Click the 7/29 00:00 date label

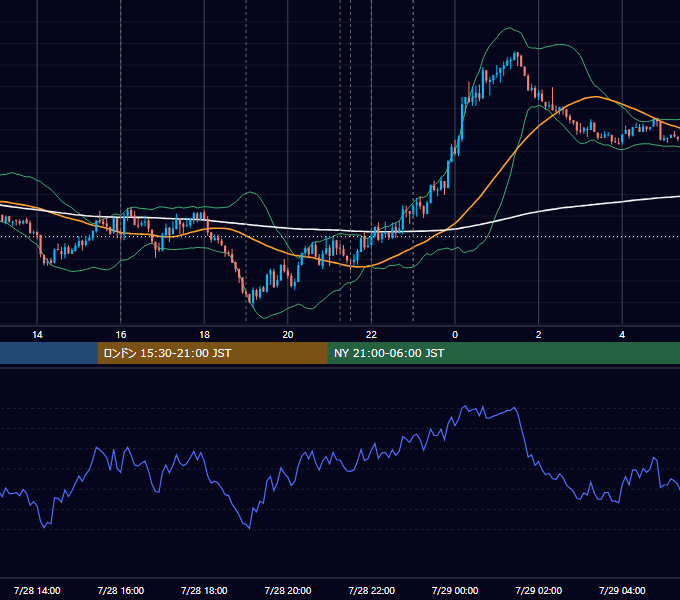pyautogui.click(x=455, y=590)
